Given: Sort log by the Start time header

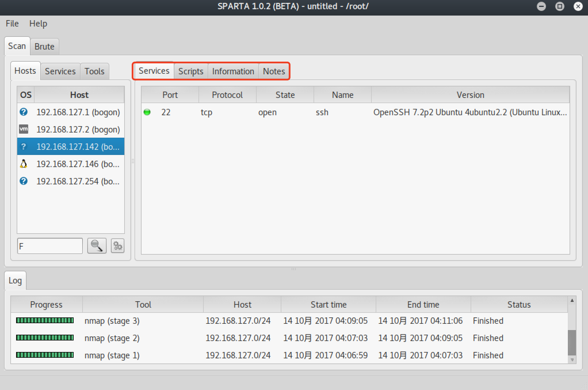Looking at the screenshot, I should pos(328,304).
